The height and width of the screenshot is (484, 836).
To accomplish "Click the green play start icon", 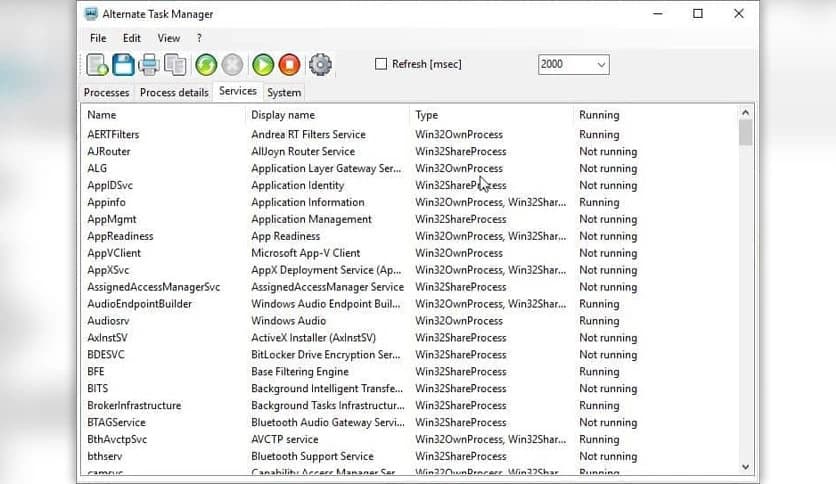I will pos(263,64).
